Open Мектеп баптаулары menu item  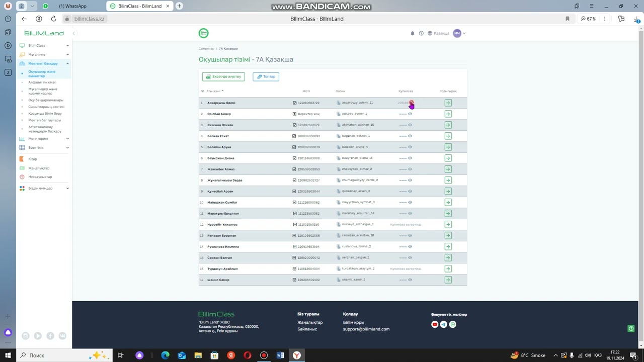(x=44, y=120)
